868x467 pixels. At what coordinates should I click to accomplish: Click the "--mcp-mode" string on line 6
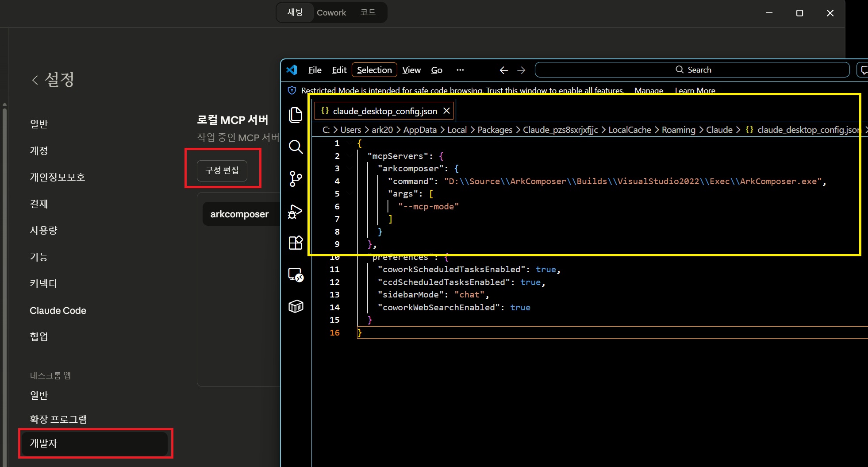click(x=428, y=206)
